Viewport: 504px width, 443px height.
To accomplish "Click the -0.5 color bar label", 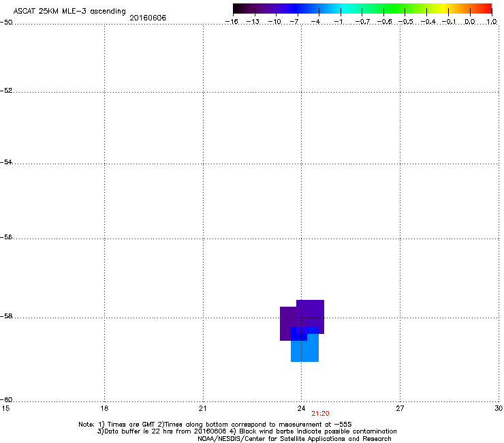I will click(406, 22).
